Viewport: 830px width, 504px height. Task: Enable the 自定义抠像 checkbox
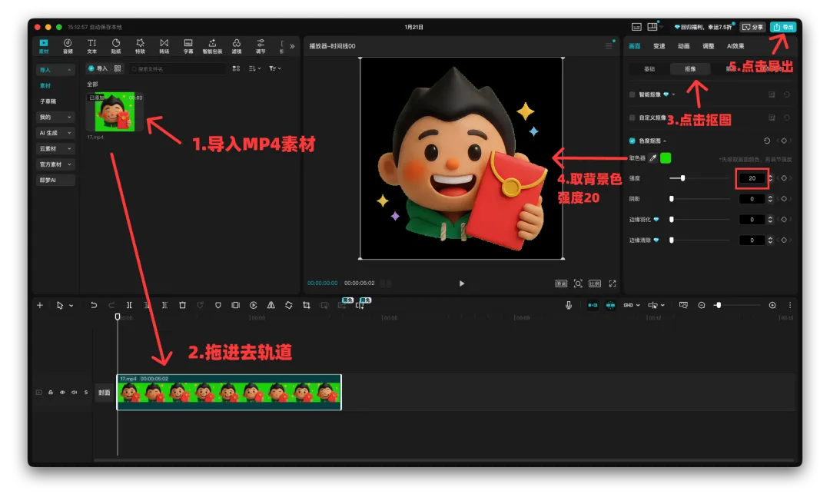632,118
